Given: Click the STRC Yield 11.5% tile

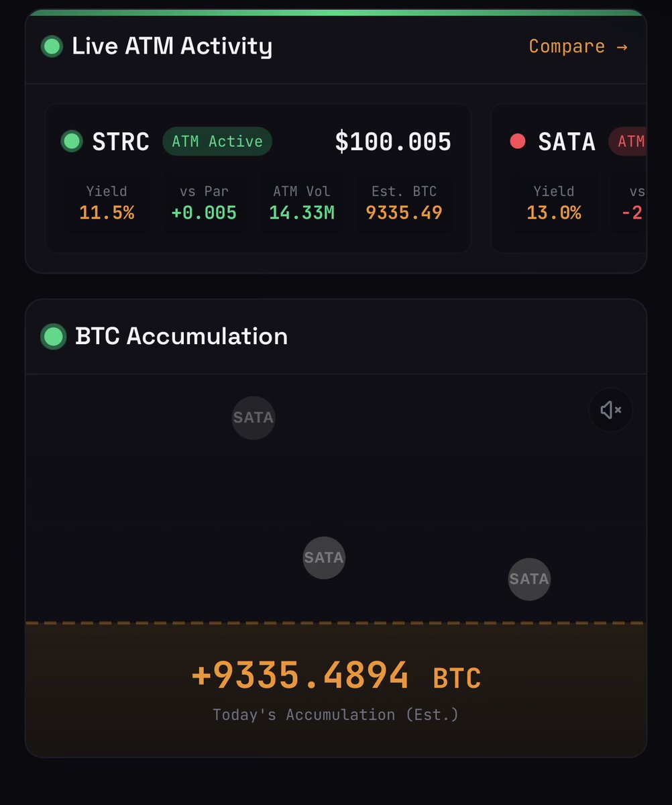Looking at the screenshot, I should [107, 203].
